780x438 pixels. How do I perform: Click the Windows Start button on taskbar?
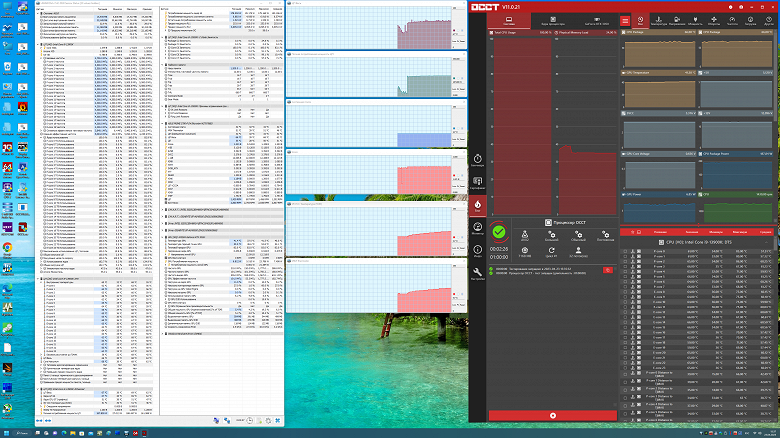[x=6, y=433]
